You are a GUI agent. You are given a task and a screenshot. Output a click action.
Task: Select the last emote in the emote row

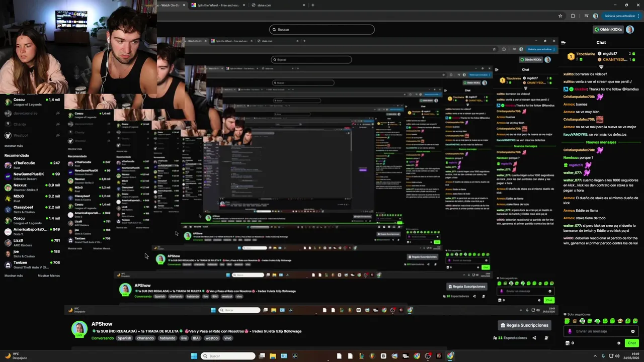tap(635, 321)
